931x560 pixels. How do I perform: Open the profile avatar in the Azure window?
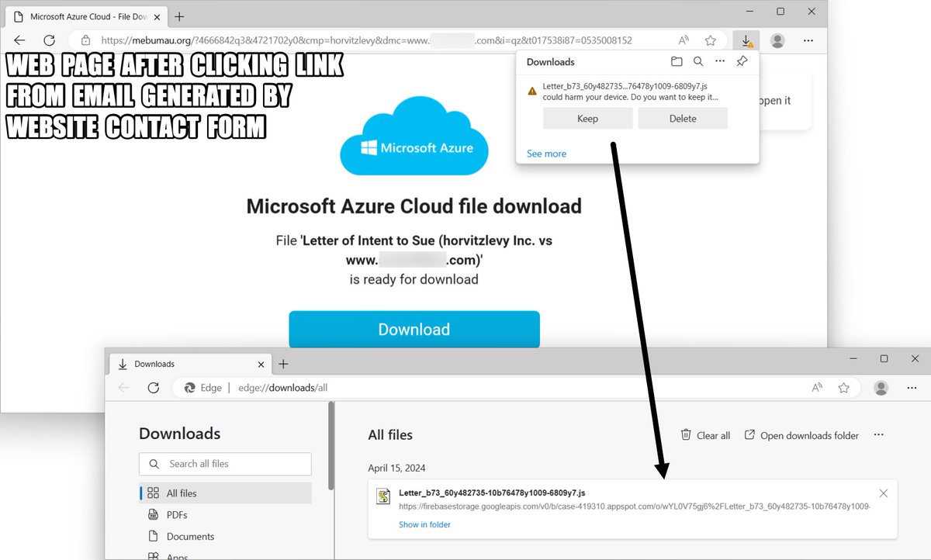[777, 40]
